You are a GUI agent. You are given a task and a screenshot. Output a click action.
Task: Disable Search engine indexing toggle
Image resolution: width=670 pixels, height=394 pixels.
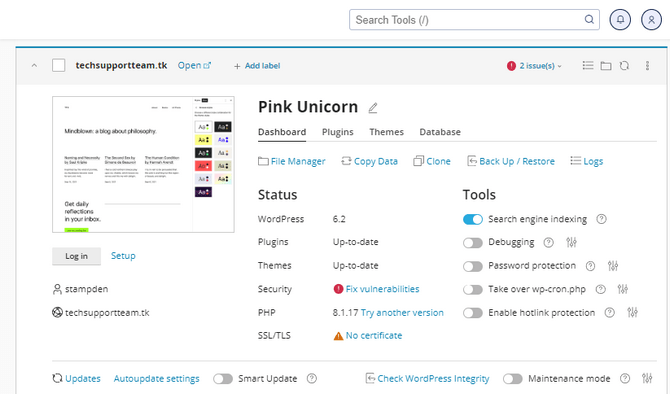click(473, 219)
